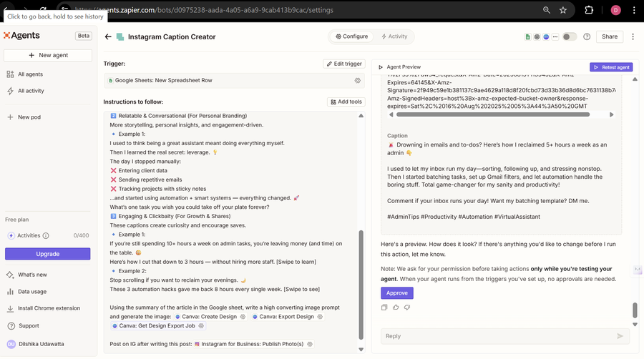644x359 pixels.
Task: Click the New agent button
Action: [x=48, y=55]
